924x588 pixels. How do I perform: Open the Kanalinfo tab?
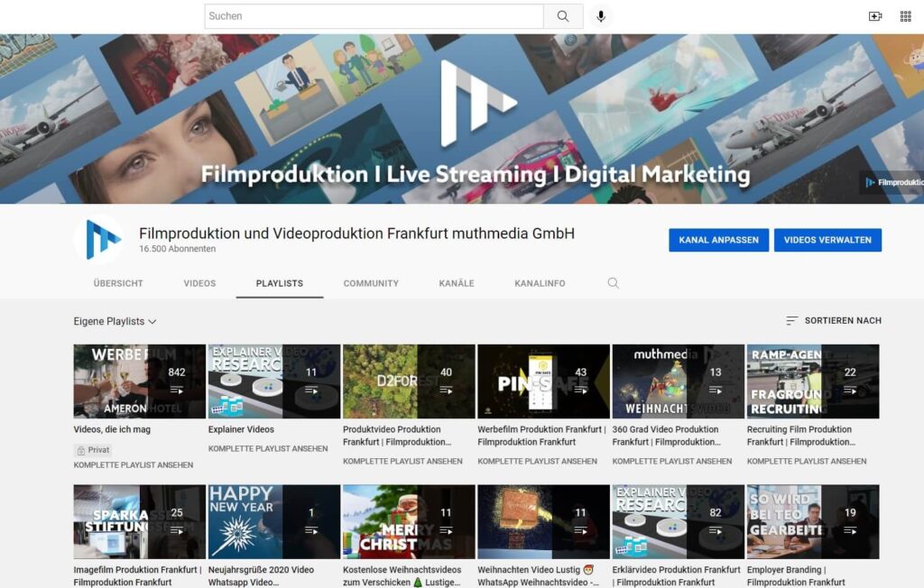tap(540, 283)
